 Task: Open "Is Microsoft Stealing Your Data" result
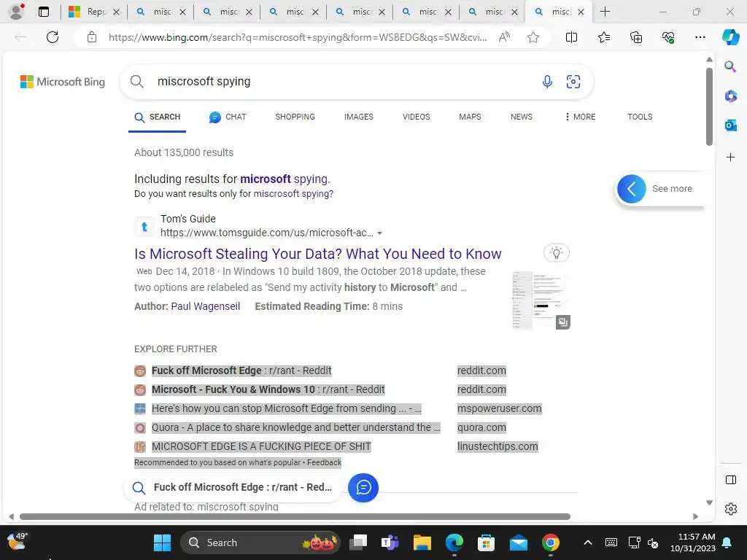pos(318,254)
